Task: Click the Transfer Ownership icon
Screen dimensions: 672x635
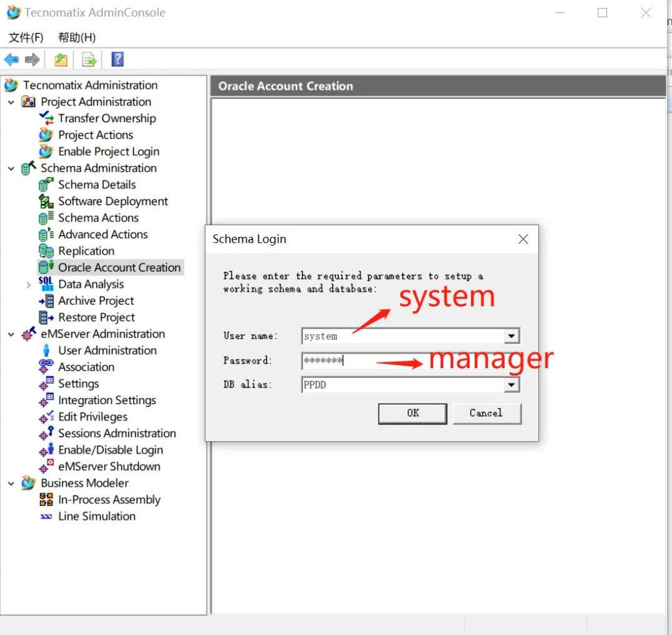Action: (46, 118)
